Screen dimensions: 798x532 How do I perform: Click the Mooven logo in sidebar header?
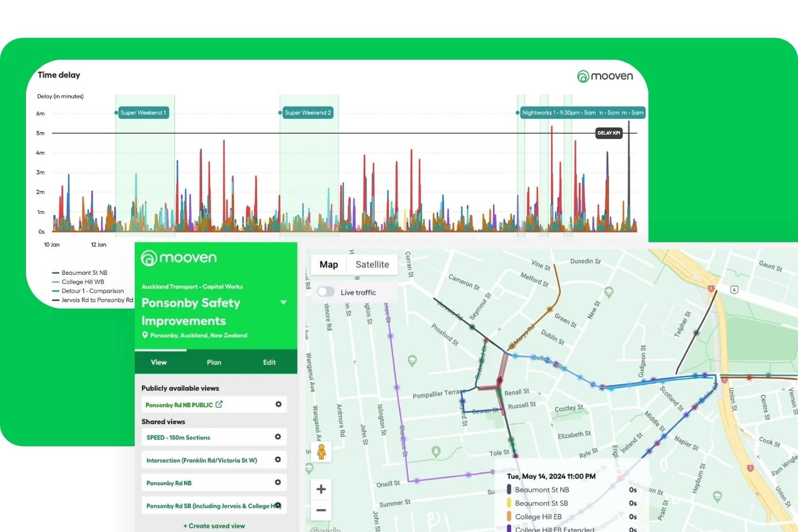click(x=179, y=258)
